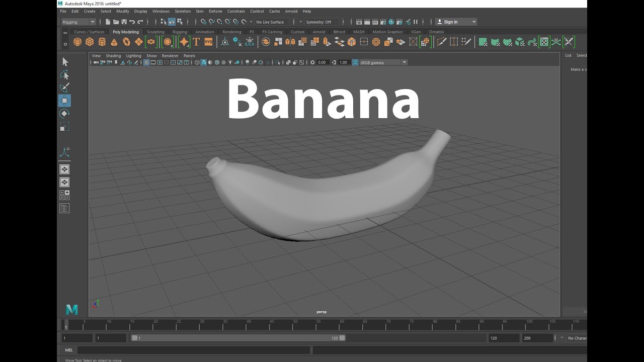Viewport: 644px width, 362px height.
Task: Select the Paint Selection tool
Action: (64, 87)
